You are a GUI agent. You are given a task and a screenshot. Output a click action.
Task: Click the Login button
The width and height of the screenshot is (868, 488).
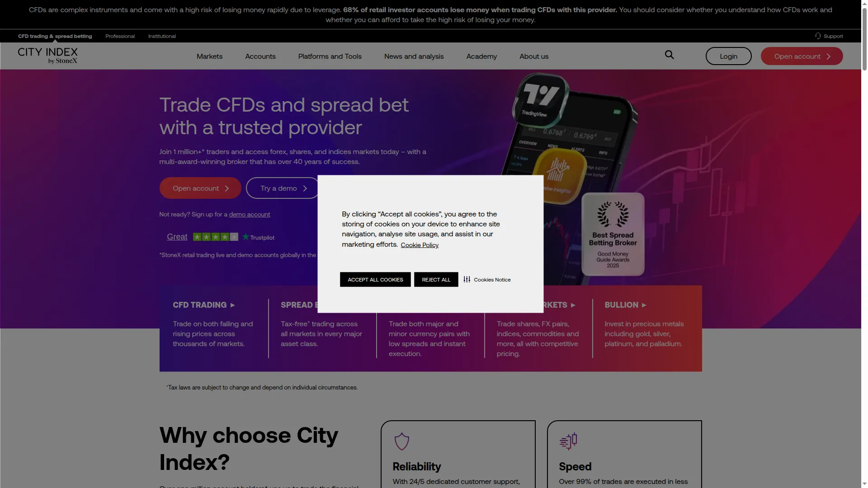(728, 56)
